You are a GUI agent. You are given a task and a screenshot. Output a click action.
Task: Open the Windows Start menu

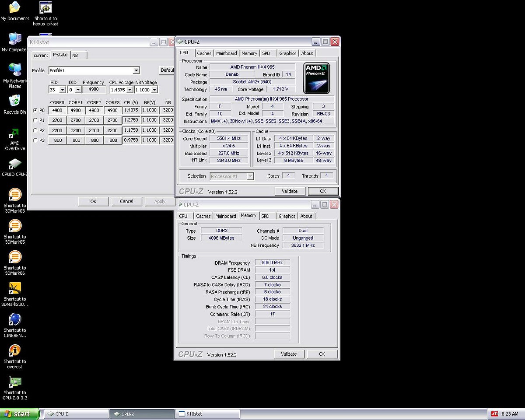pyautogui.click(x=20, y=414)
